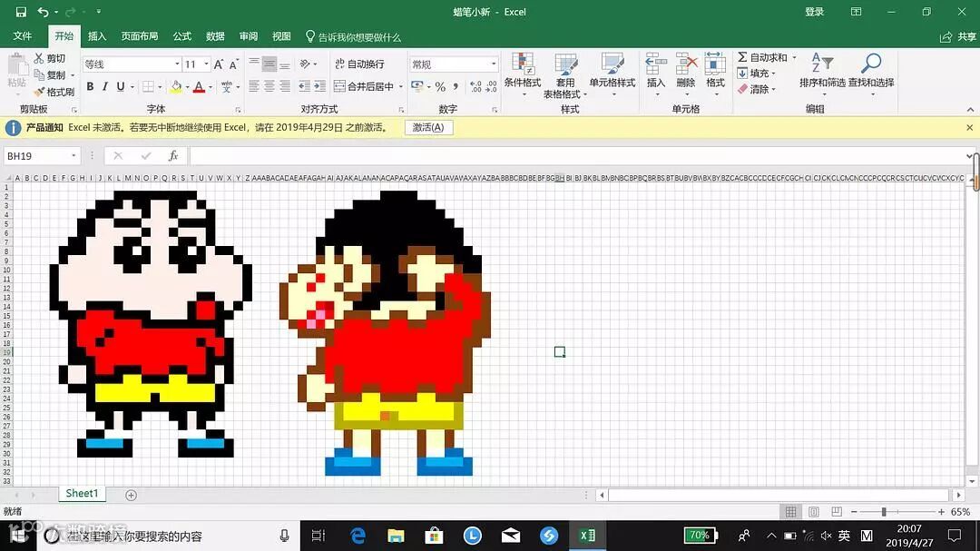980x551 pixels.
Task: Click the large Paste clipboard icon
Action: [x=17, y=65]
